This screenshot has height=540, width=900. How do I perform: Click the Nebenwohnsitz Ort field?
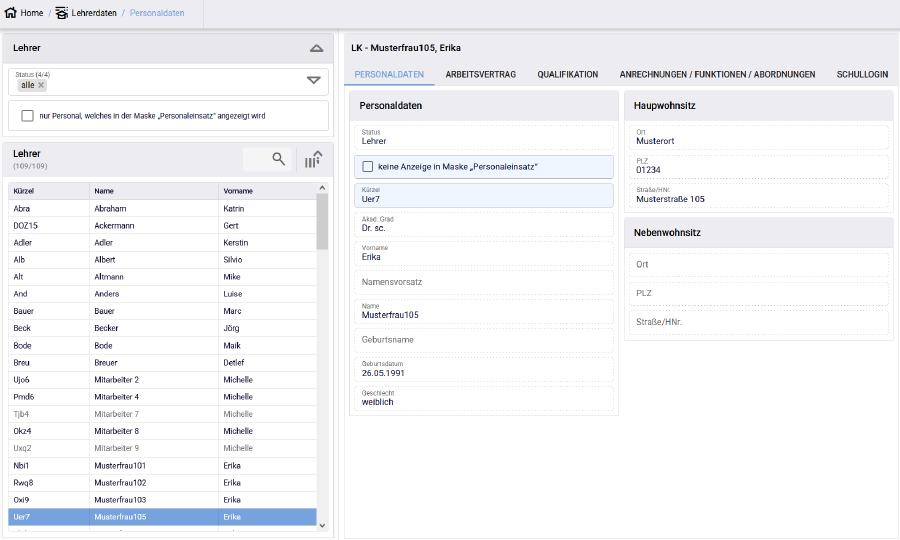click(x=756, y=265)
